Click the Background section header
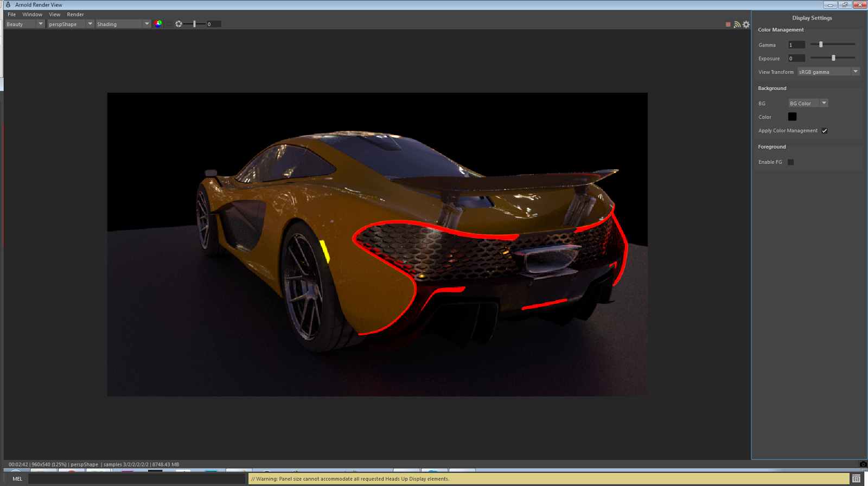Image resolution: width=868 pixels, height=486 pixels. coord(772,88)
